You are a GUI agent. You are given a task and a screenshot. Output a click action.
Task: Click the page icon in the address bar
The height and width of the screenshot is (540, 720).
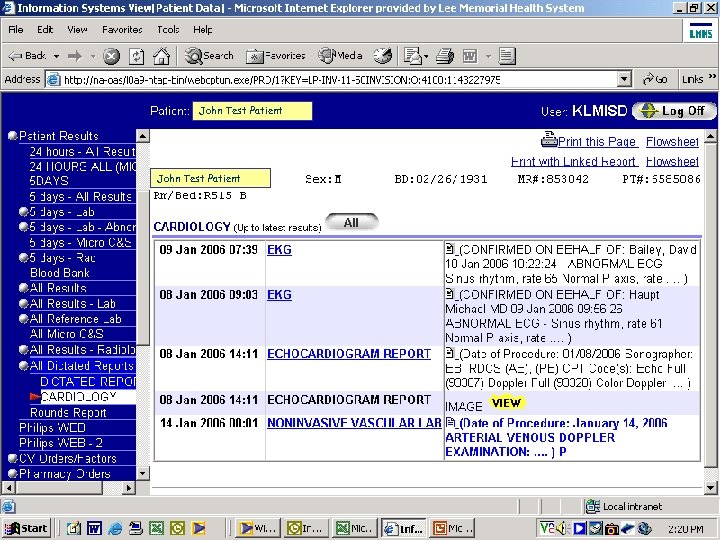pos(54,79)
